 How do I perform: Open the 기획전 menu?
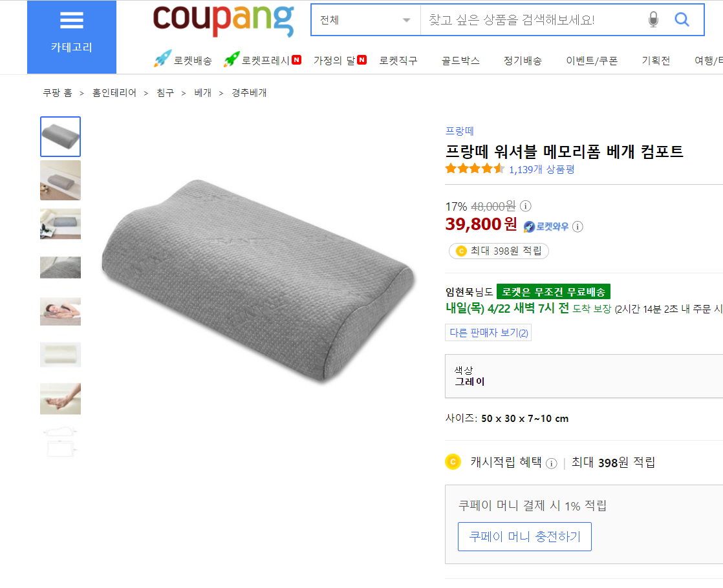656,60
